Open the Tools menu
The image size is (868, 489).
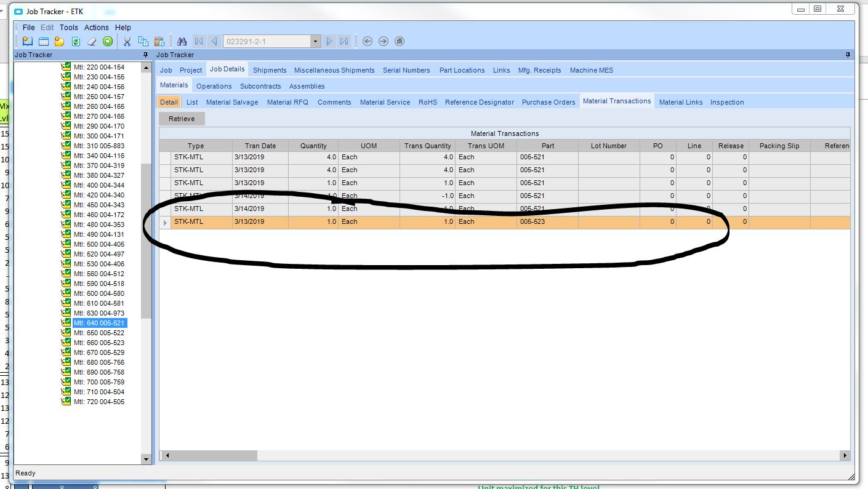click(x=69, y=28)
